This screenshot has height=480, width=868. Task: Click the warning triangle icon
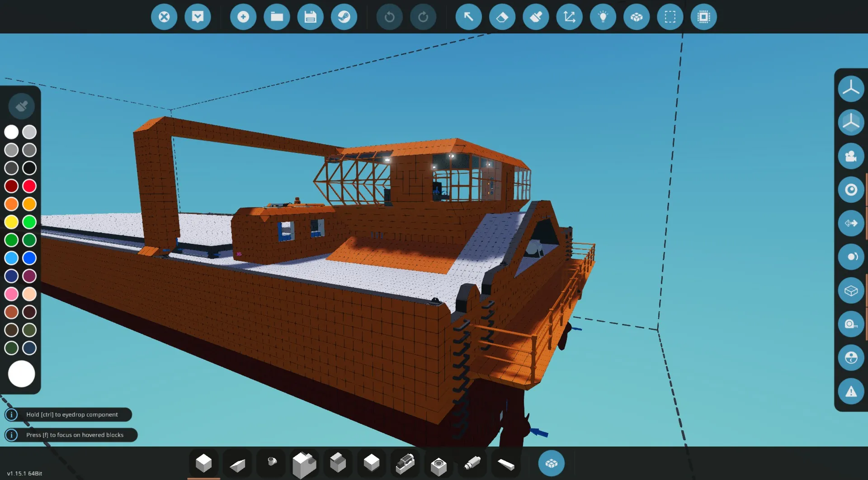coord(851,391)
